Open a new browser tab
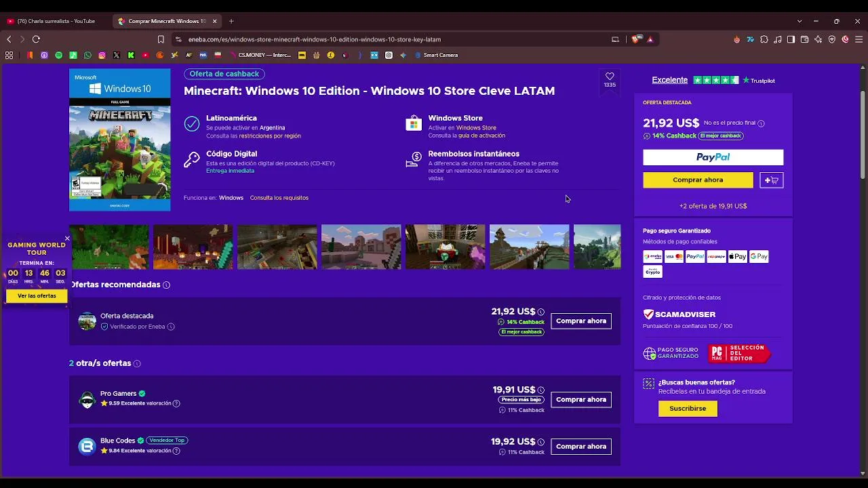 pyautogui.click(x=231, y=21)
